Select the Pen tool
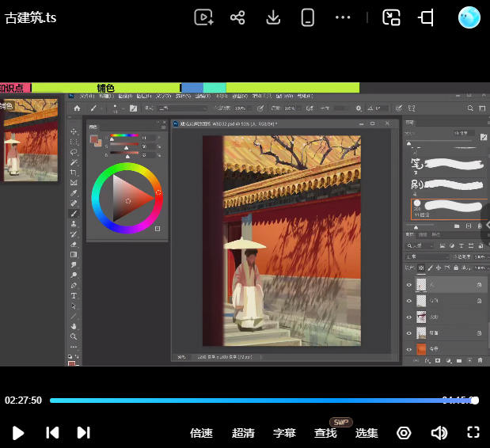 click(x=74, y=285)
